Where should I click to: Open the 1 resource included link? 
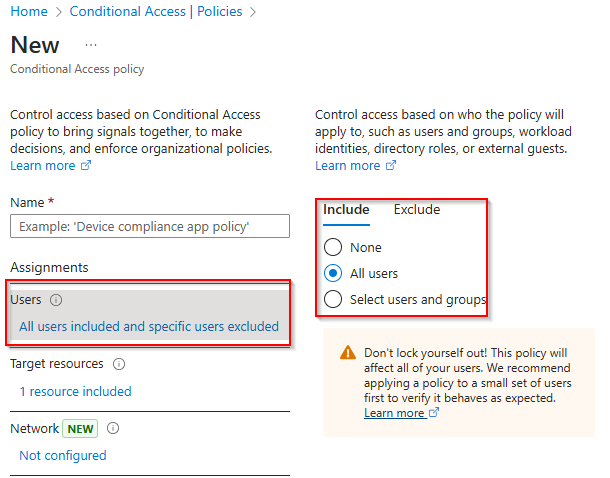click(x=75, y=391)
